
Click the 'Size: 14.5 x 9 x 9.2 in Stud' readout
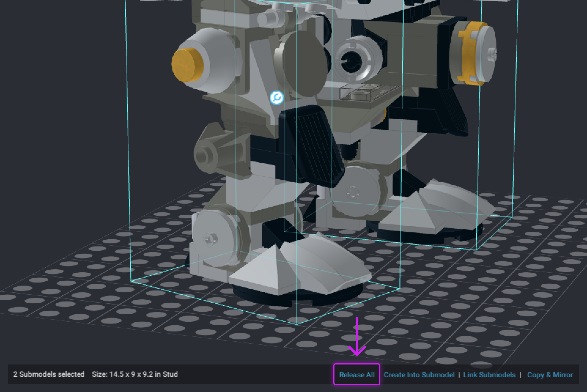click(x=135, y=374)
